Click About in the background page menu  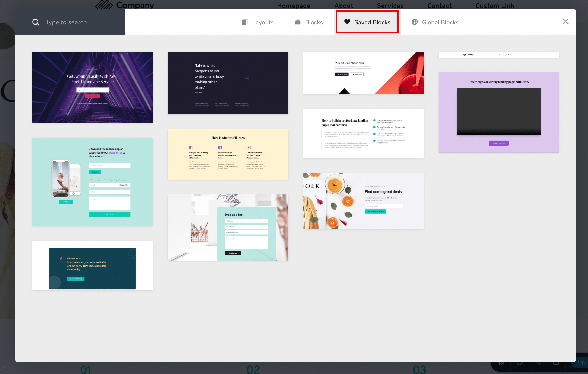point(343,6)
